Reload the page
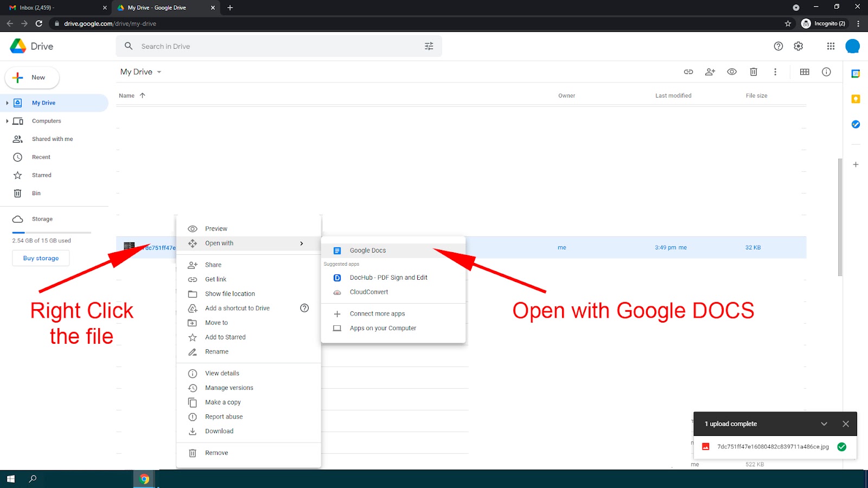868x488 pixels. click(x=39, y=23)
